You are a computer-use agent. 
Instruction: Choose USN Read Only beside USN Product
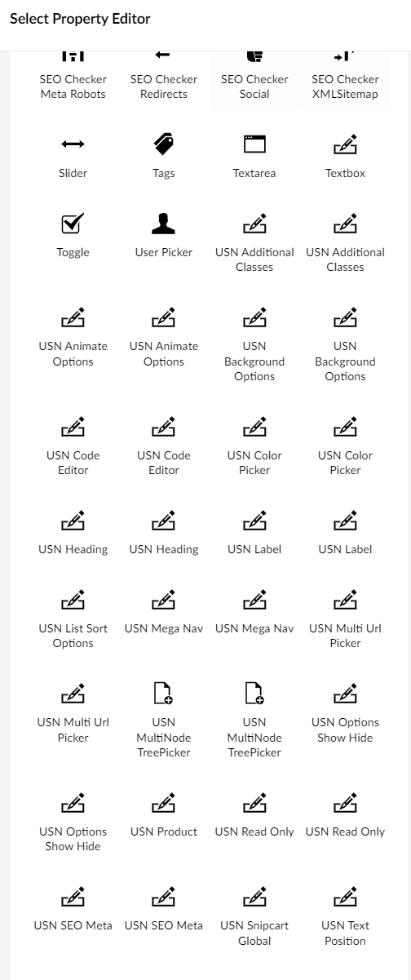pos(254,816)
